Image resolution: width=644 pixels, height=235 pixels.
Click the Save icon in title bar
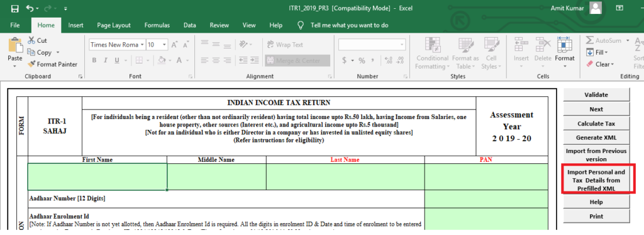pos(15,9)
